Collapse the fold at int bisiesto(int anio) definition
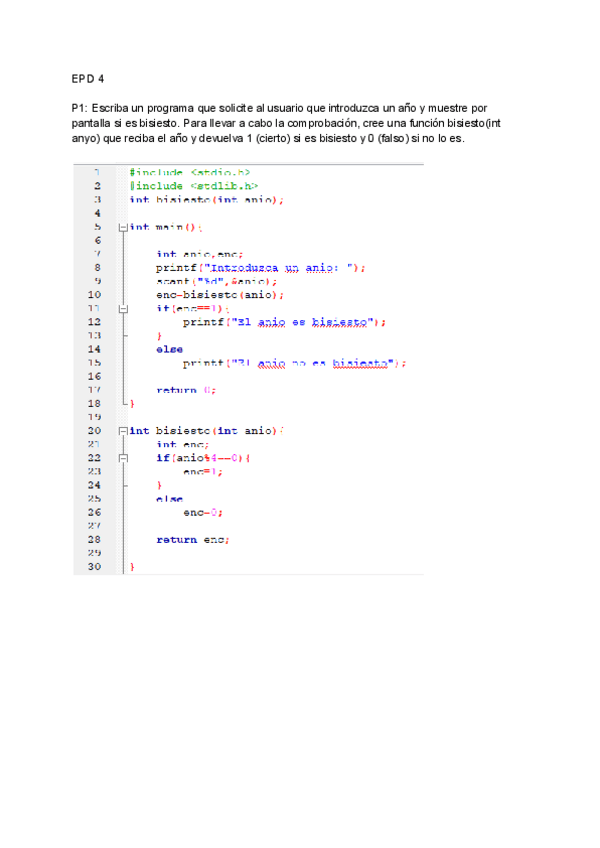 [123, 432]
